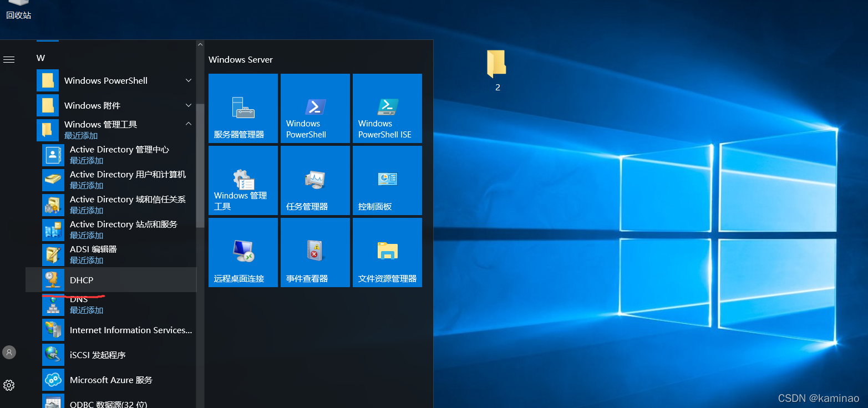
Task: Open the DHCP management tool icon
Action: (x=53, y=280)
